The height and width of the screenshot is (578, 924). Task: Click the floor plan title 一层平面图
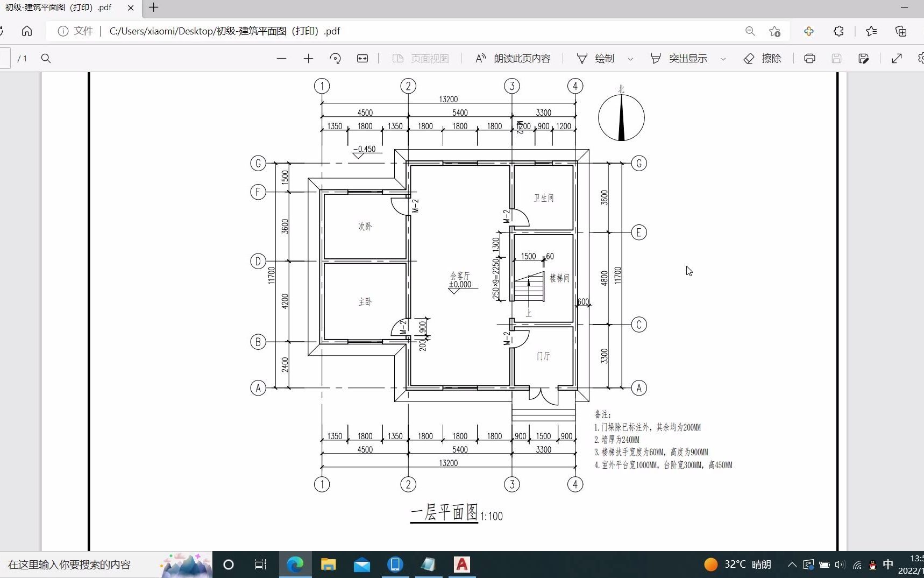444,512
